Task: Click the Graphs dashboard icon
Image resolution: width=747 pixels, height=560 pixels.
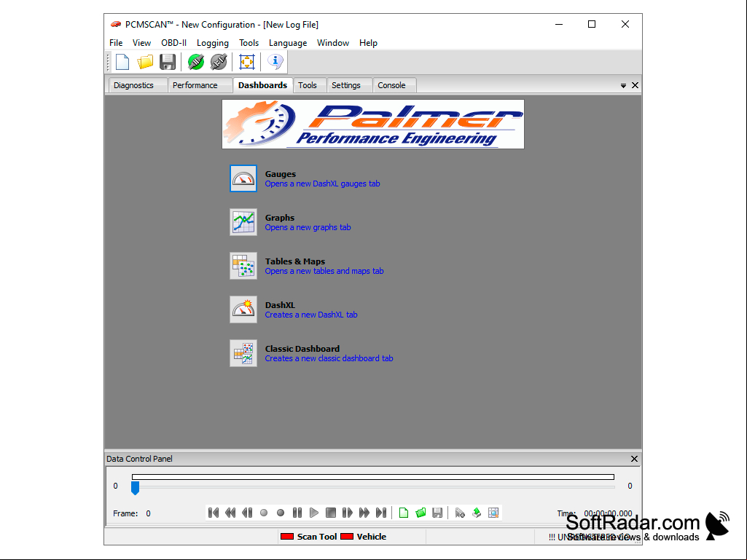Action: pyautogui.click(x=243, y=222)
